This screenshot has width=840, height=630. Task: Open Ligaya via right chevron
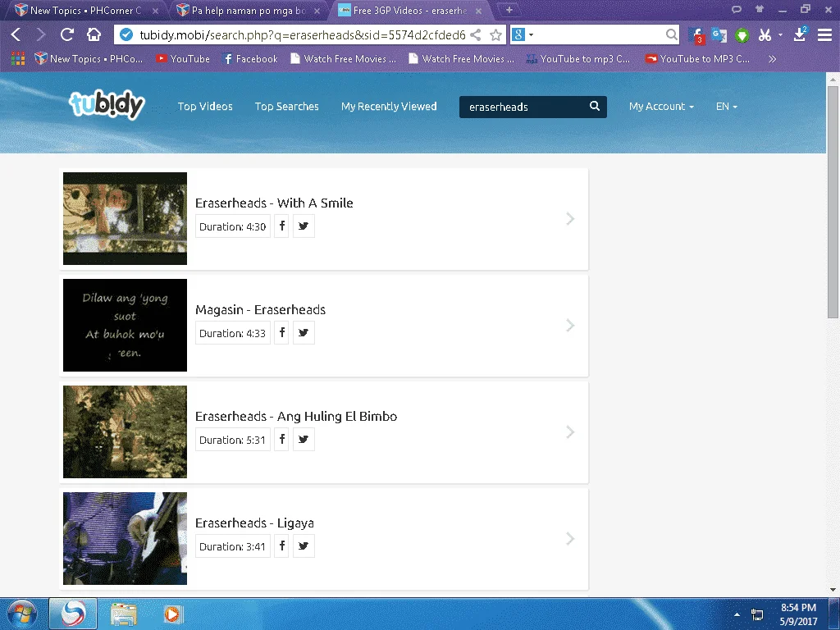click(x=570, y=538)
